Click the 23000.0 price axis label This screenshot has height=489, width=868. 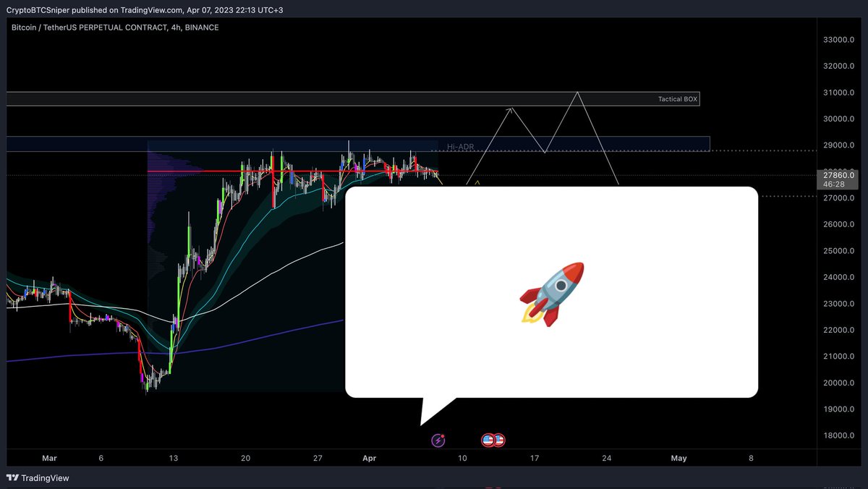(x=839, y=304)
